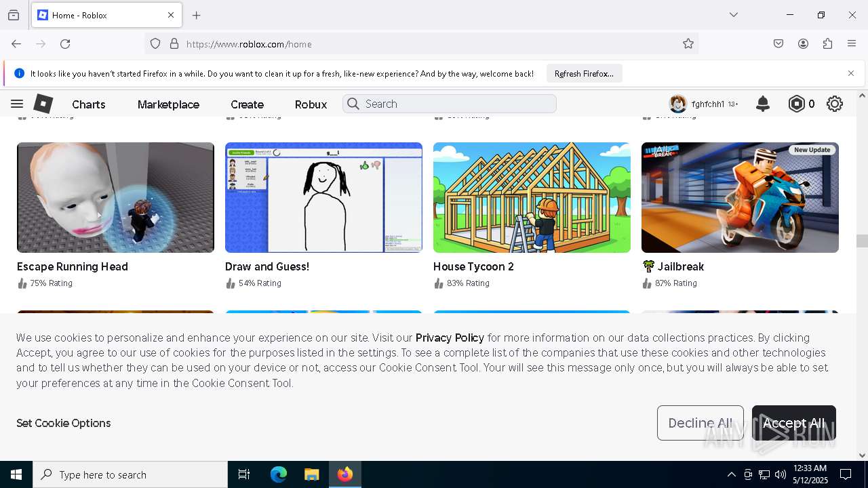Click the Firefox taskbar icon
Screen dimensions: 868x488
click(x=345, y=474)
